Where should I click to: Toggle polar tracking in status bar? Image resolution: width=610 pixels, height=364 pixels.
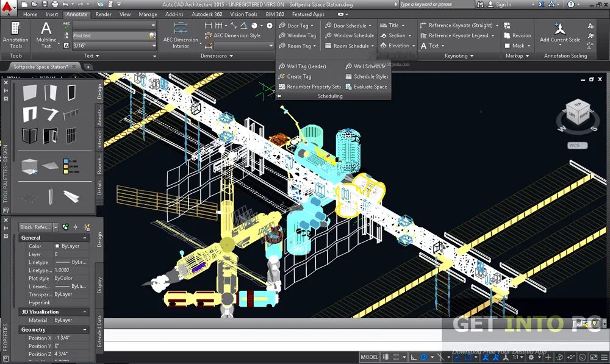[424, 357]
